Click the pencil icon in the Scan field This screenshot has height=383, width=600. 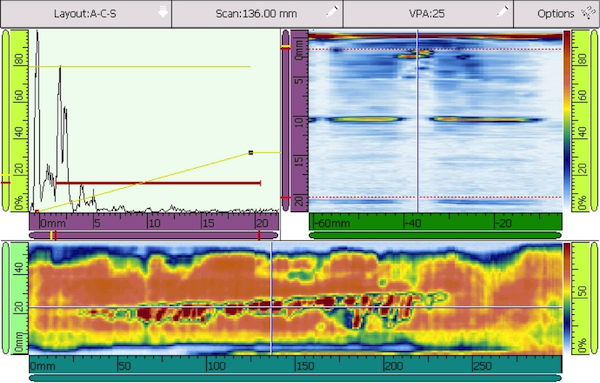pos(332,11)
